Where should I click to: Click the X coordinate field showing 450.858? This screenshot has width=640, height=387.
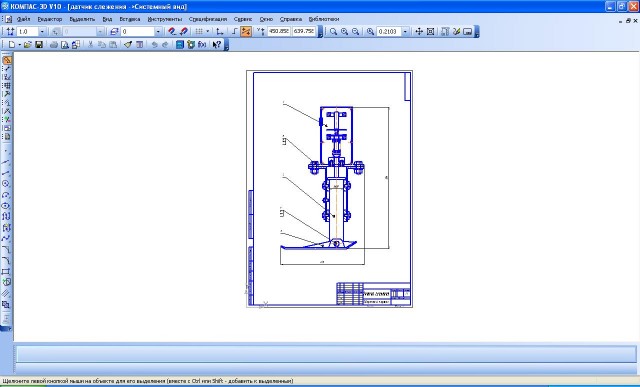point(279,31)
